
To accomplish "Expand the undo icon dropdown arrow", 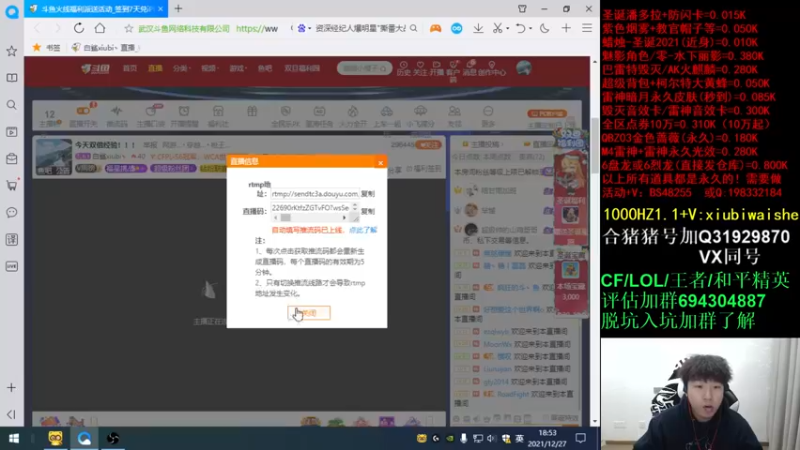I will tap(530, 29).
